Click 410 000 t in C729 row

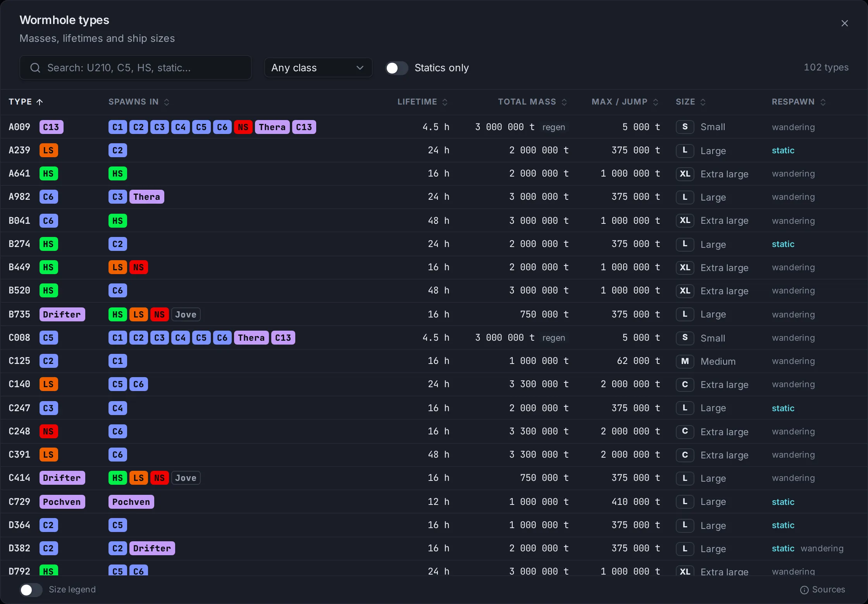pos(635,502)
